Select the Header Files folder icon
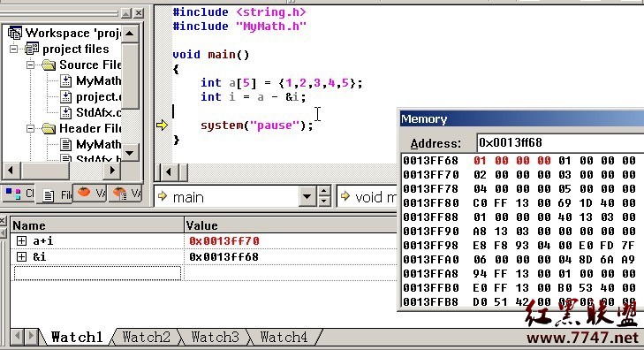The image size is (644, 350). 49,128
